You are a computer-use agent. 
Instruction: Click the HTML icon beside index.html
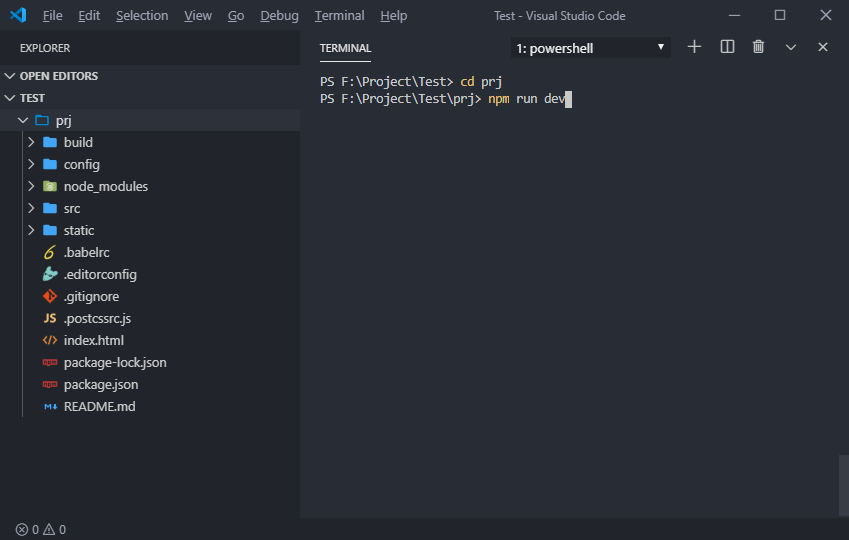[50, 340]
